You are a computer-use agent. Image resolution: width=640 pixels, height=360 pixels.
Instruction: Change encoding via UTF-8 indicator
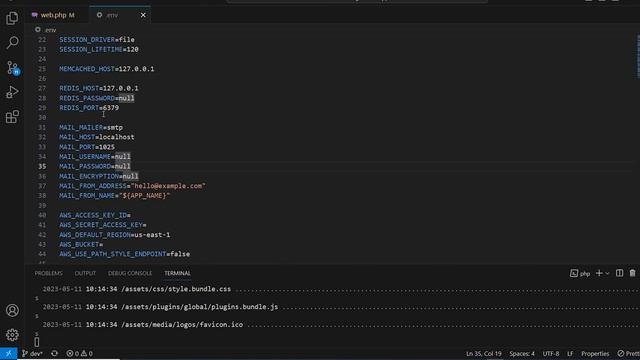551,353
